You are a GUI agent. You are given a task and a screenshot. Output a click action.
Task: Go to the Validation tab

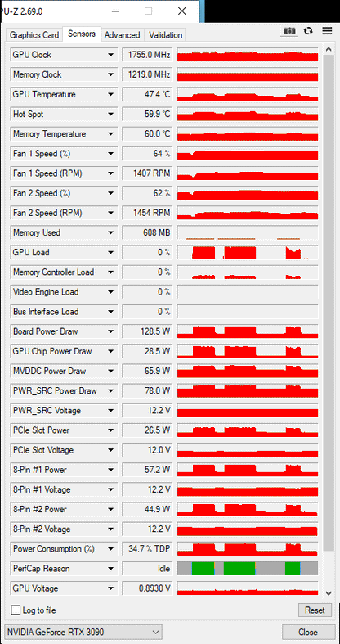click(x=165, y=35)
